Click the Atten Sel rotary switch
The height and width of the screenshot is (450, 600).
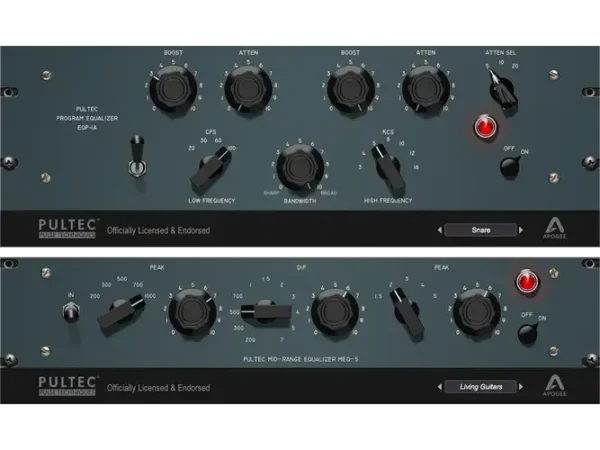pos(502,90)
